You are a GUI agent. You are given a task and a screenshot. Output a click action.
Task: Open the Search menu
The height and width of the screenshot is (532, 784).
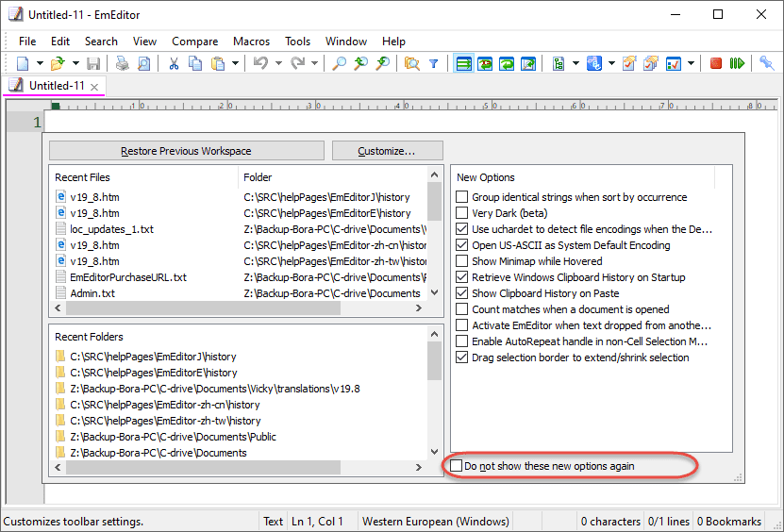point(101,41)
